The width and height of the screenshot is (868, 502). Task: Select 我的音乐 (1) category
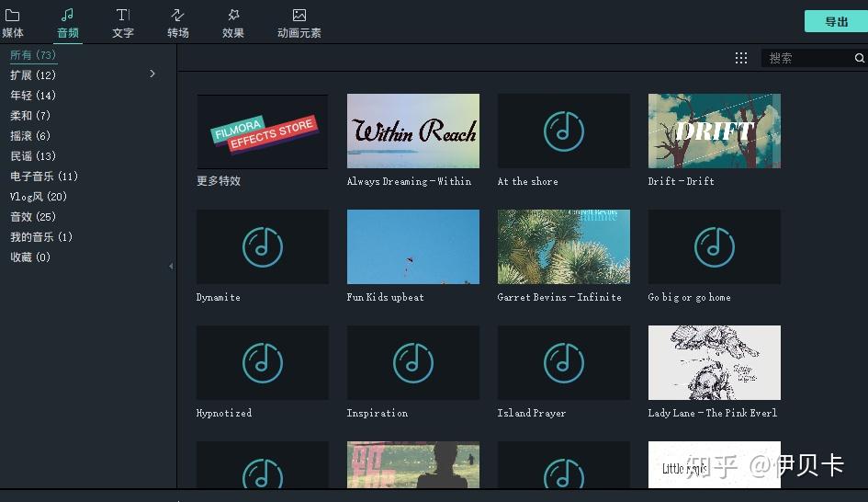click(41, 237)
